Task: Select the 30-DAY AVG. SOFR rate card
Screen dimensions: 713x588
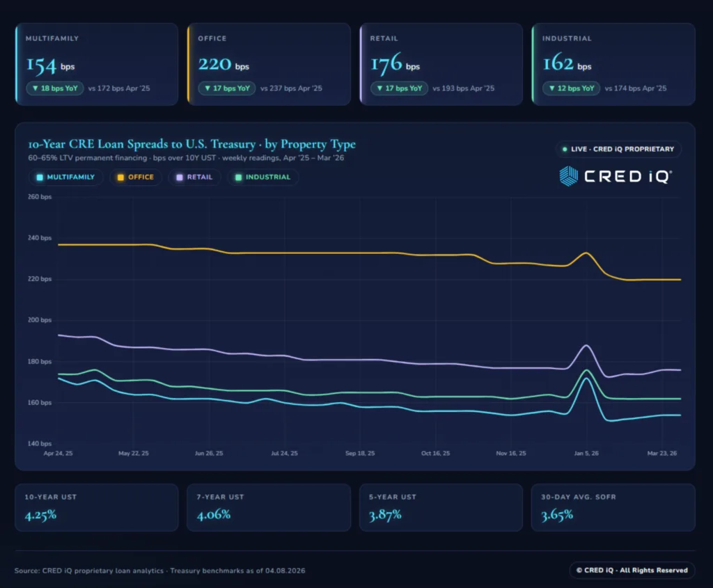Action: 613,507
